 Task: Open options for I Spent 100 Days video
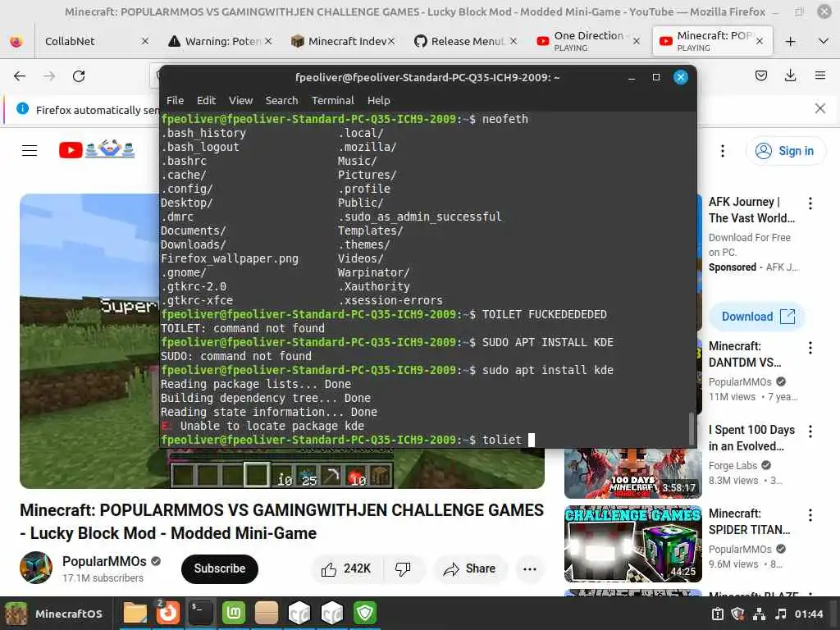[x=810, y=431]
